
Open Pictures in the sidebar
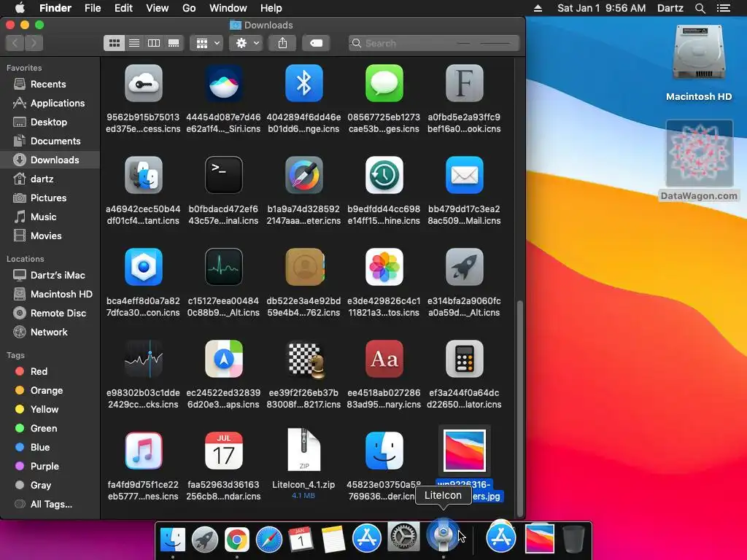point(50,198)
